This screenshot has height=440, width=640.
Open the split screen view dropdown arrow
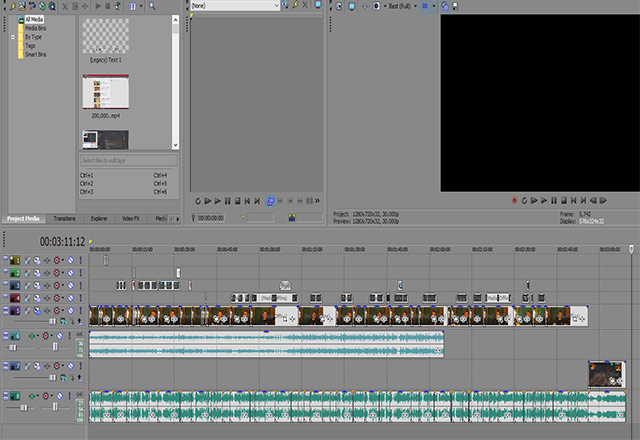point(384,6)
